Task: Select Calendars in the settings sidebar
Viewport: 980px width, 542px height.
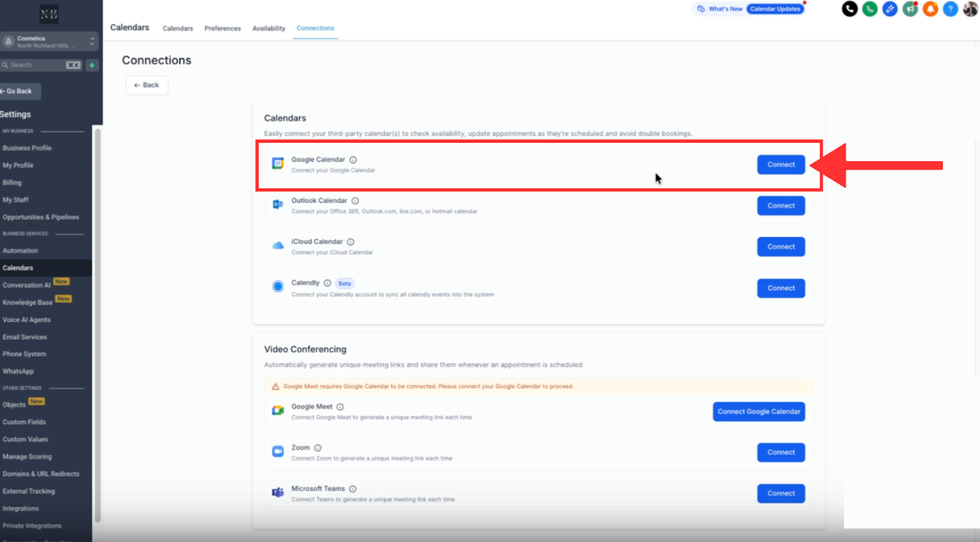Action: point(18,268)
